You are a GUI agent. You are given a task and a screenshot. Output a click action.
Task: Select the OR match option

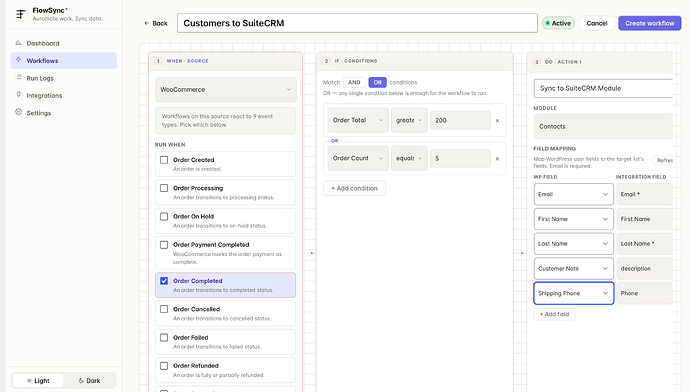(378, 82)
